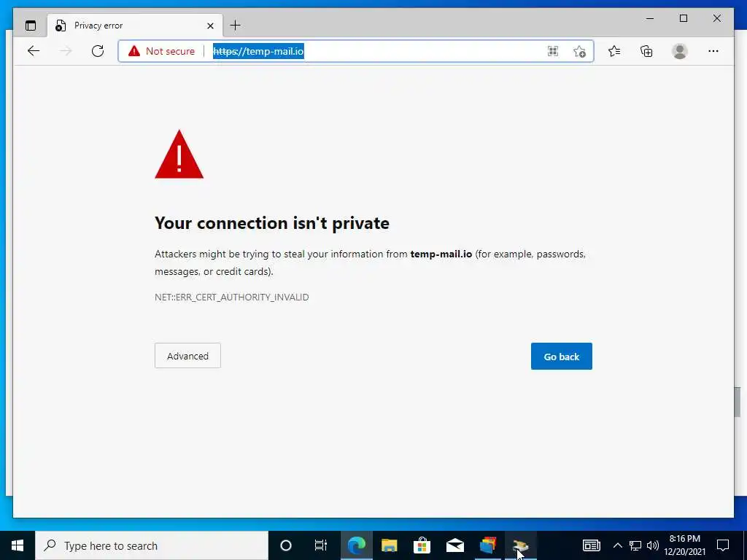This screenshot has width=747, height=560.
Task: Open the vertical tabs panel icon
Action: click(31, 26)
